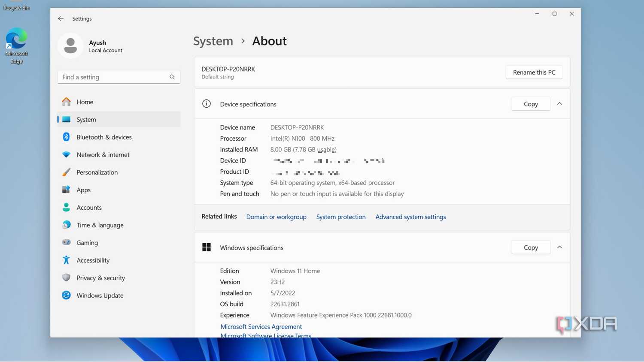Screen dimensions: 644x362
Task: Open the Bluetooth icon in sidebar
Action: [66, 137]
